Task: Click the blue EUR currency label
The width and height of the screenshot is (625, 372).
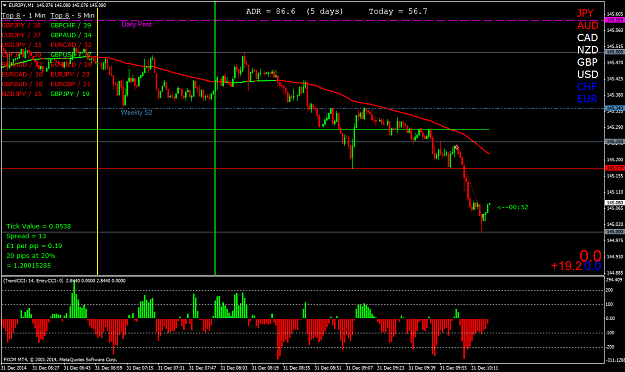Action: coord(587,99)
